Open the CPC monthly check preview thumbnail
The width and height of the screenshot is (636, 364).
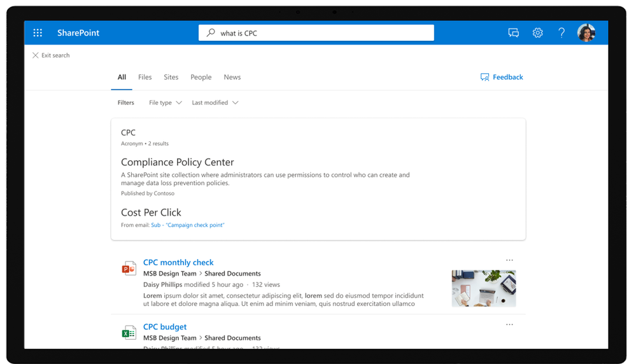tap(483, 289)
